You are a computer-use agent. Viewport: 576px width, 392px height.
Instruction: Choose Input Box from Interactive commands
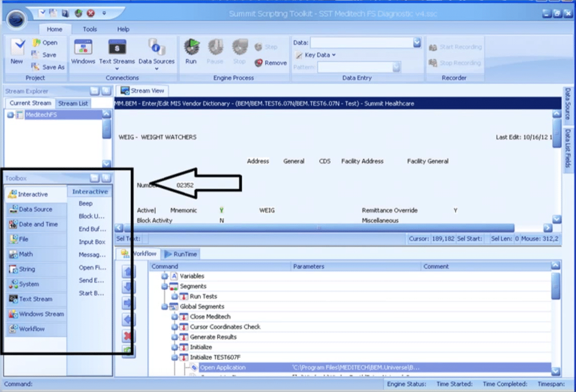[x=92, y=242]
